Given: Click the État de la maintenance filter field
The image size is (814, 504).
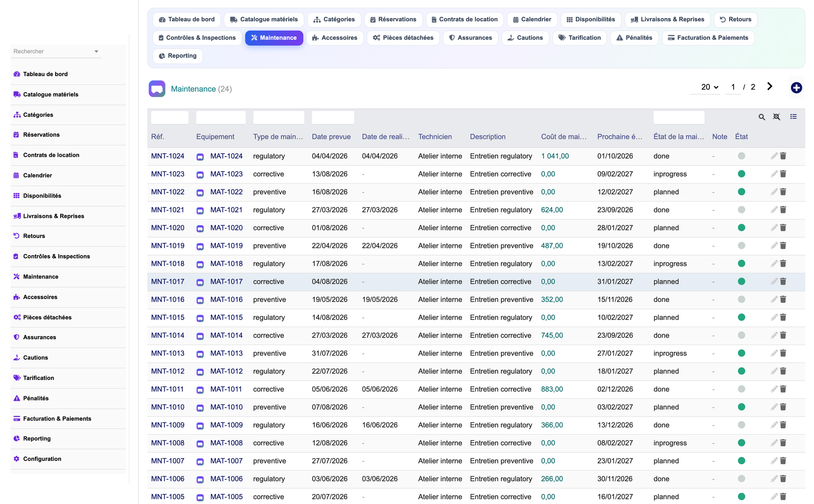Looking at the screenshot, I should [x=679, y=118].
